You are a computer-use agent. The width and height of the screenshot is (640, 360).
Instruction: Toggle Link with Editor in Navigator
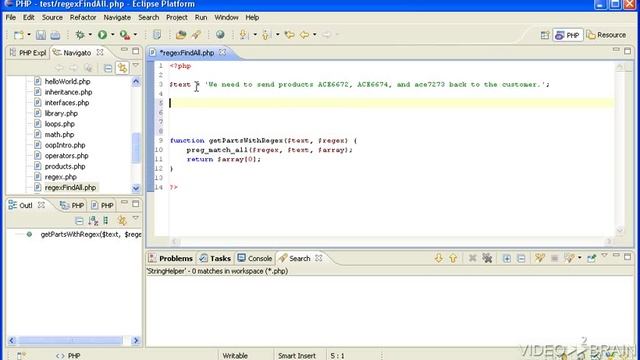pos(122,68)
